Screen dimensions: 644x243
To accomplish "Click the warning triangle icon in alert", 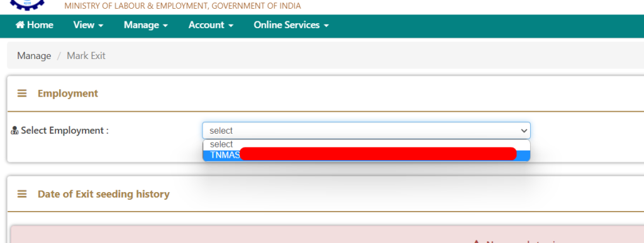I will (x=477, y=242).
